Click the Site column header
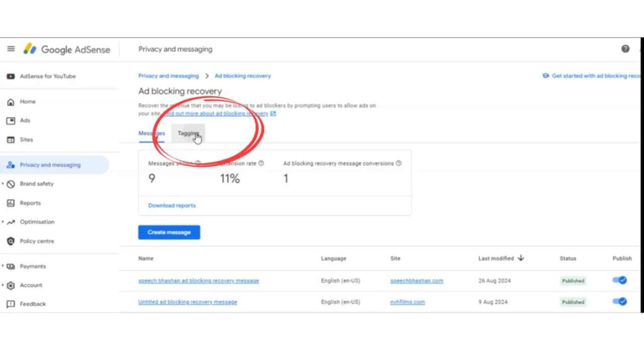Viewport: 644px width, 362px height. (395, 258)
